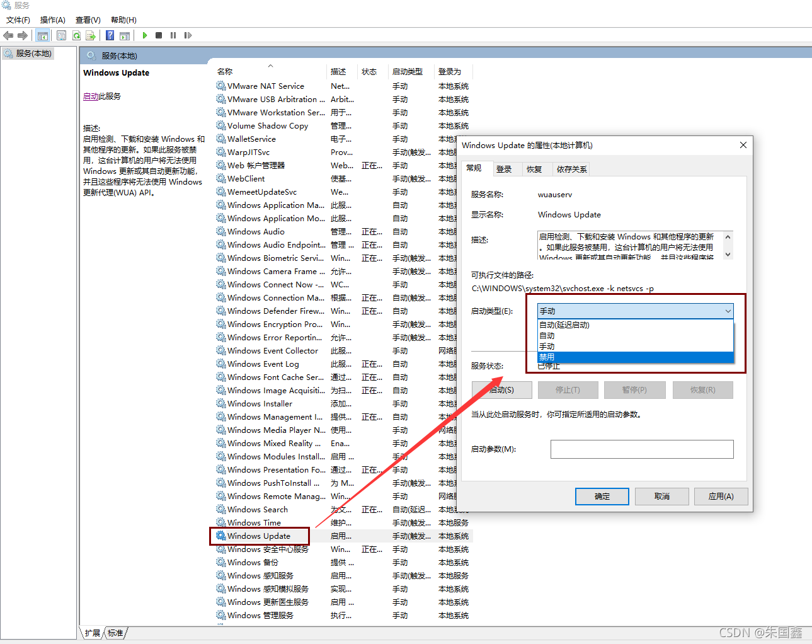Click the gear icon beside Windows Search
Image resolution: width=812 pixels, height=644 pixels.
pyautogui.click(x=220, y=509)
